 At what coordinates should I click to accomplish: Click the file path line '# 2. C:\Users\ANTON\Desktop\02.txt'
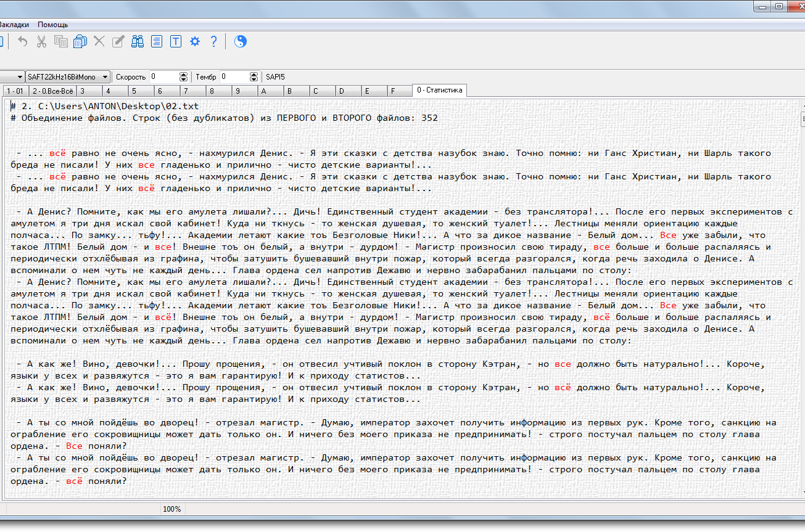[x=104, y=106]
